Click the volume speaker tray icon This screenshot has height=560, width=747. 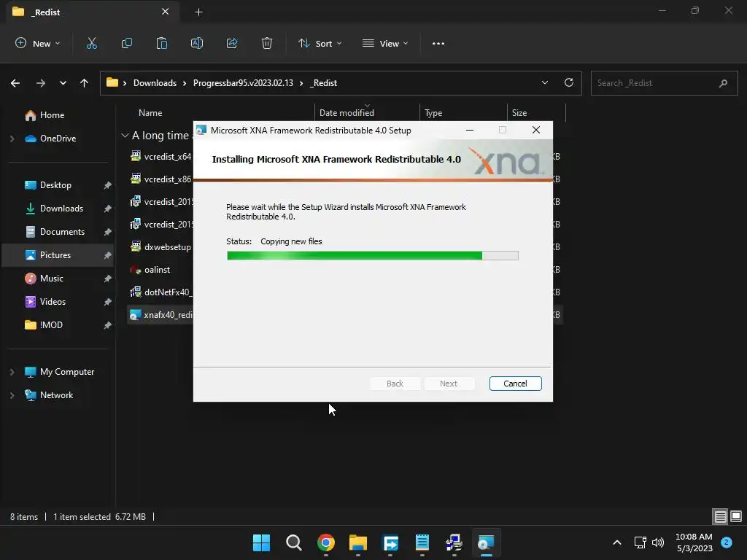click(658, 542)
